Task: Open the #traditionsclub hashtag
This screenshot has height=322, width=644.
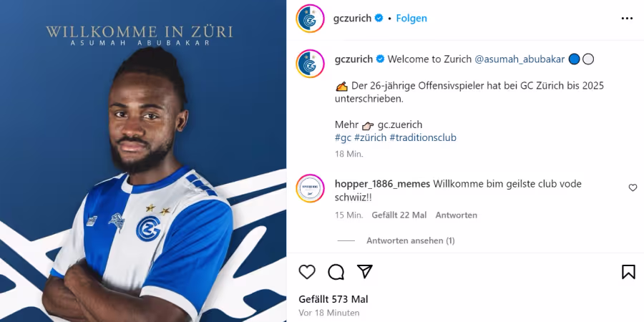Action: (423, 137)
